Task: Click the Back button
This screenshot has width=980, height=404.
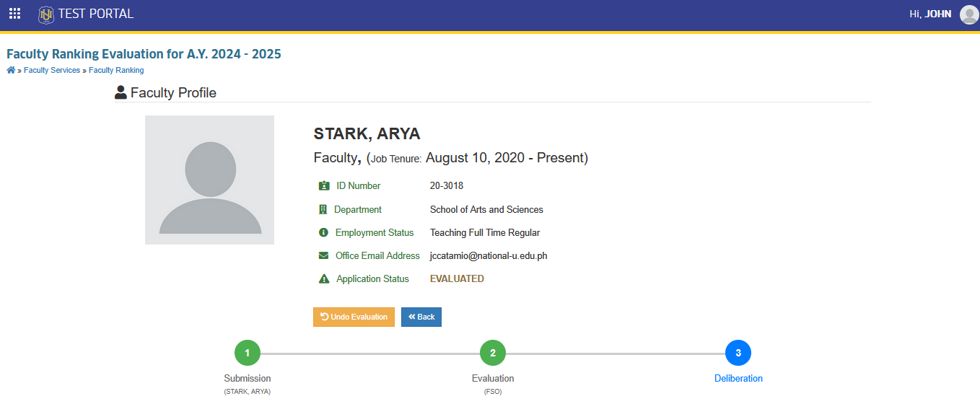Action: coord(421,317)
